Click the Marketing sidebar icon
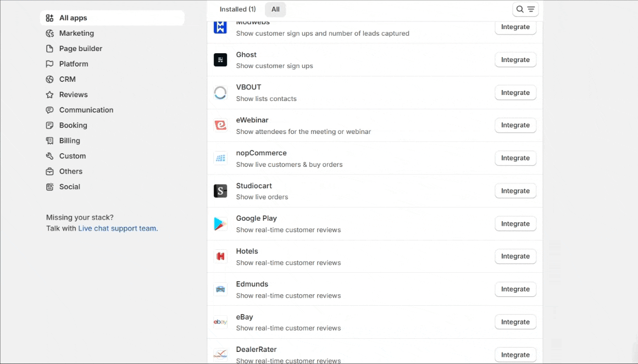Viewport: 638px width, 364px height. tap(49, 33)
